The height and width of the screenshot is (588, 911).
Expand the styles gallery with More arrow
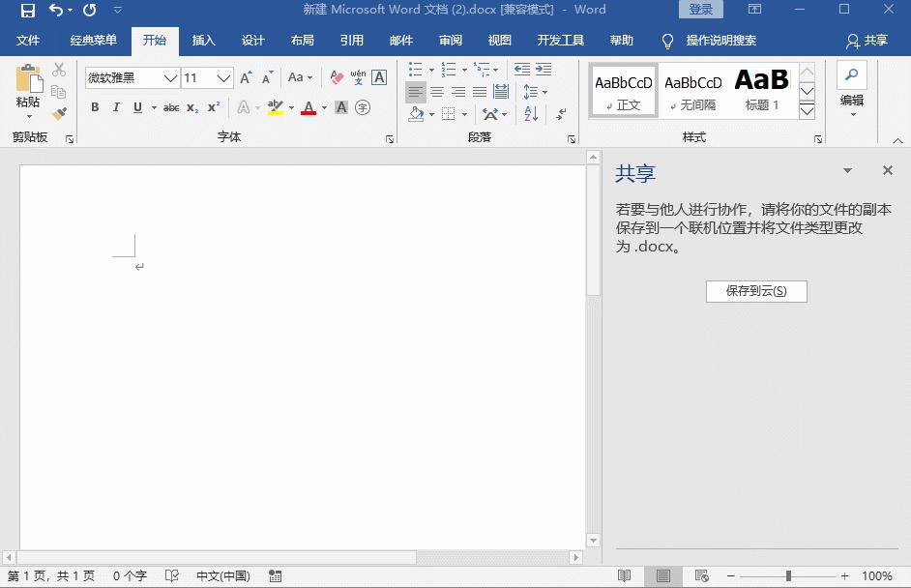point(807,110)
